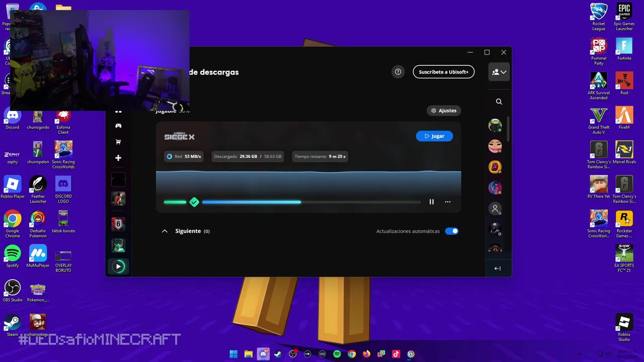Open Fortnite desktop shortcut

click(624, 49)
